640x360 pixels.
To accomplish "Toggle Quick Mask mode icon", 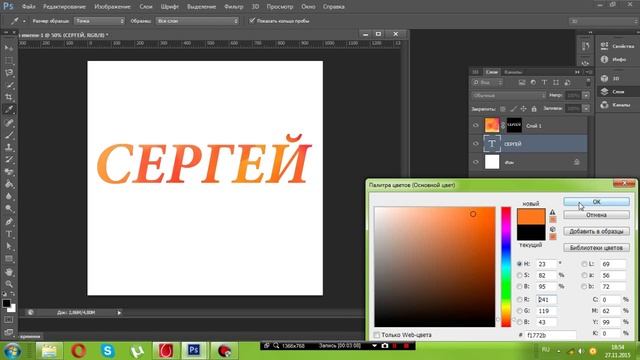I will click(9, 320).
